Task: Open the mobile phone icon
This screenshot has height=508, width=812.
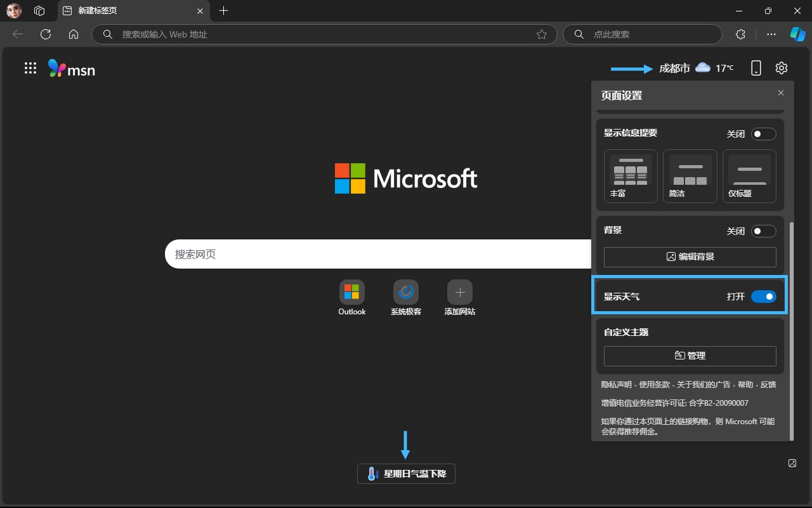Action: point(756,68)
